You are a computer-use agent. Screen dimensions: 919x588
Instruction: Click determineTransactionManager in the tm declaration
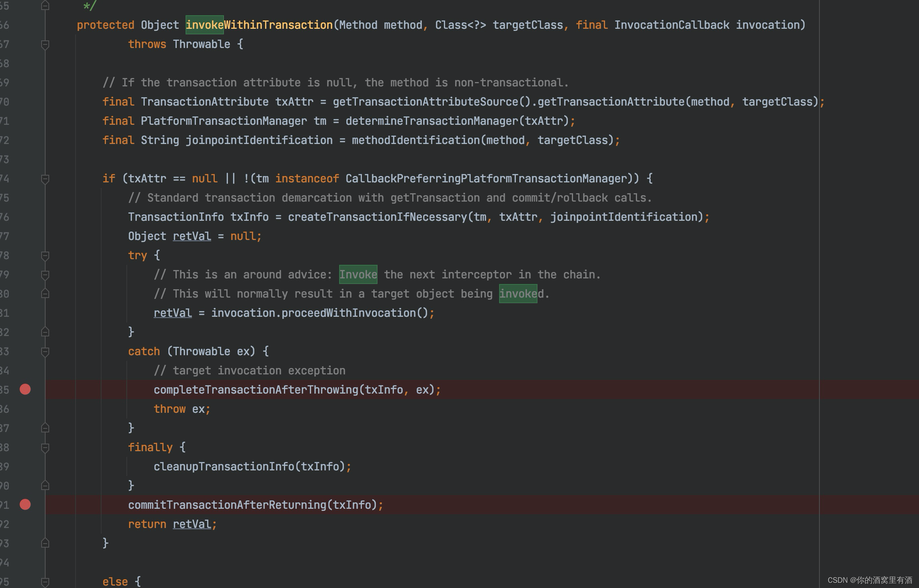pos(432,121)
